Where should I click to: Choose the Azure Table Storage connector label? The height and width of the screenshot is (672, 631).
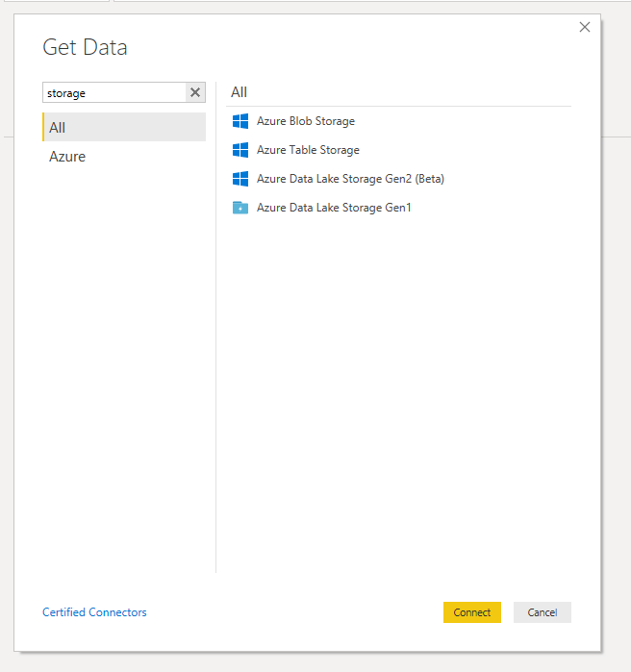coord(308,150)
